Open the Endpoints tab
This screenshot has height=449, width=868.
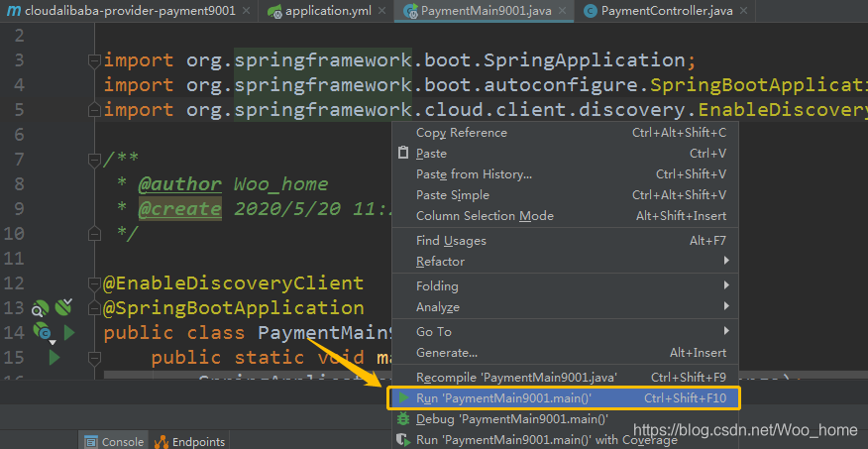coord(189,441)
